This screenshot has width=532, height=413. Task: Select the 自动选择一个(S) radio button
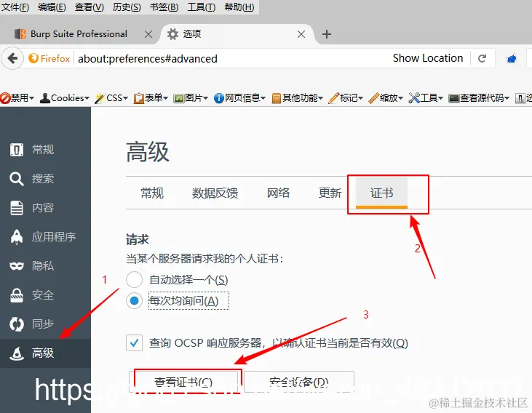[135, 280]
